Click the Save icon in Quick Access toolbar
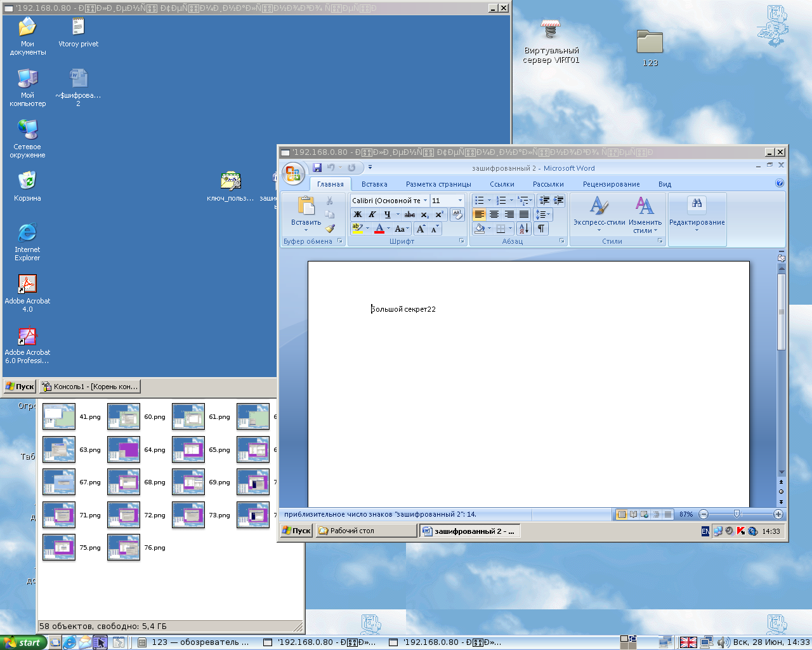 (317, 168)
